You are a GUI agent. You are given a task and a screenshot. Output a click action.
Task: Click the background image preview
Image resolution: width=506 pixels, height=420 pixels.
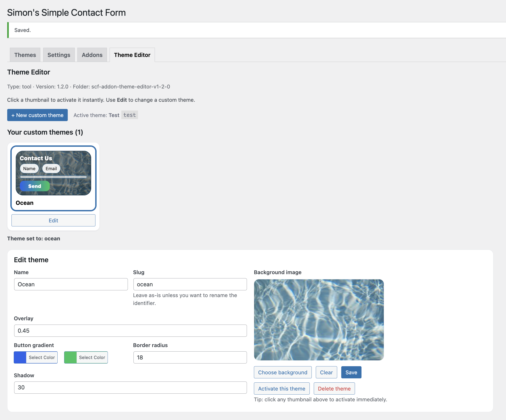click(x=319, y=320)
